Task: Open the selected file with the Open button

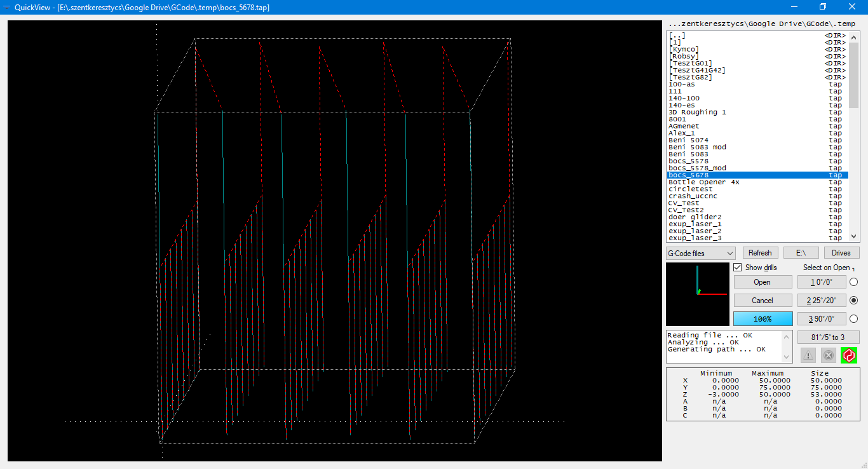Action: (763, 282)
